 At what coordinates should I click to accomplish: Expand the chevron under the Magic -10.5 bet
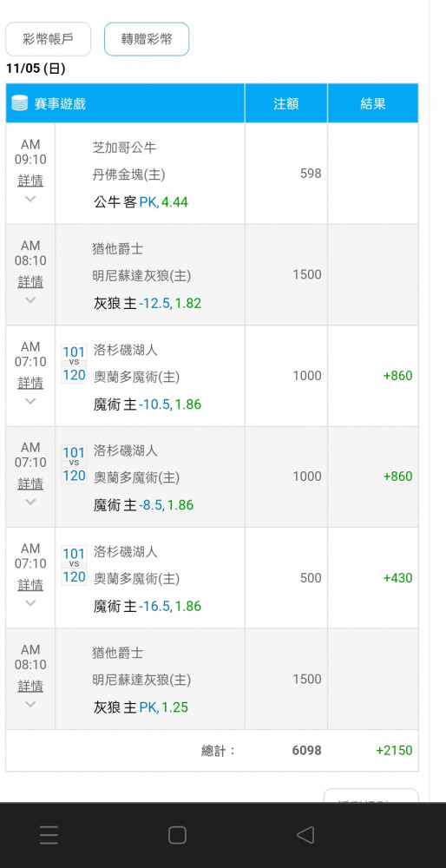(x=30, y=401)
